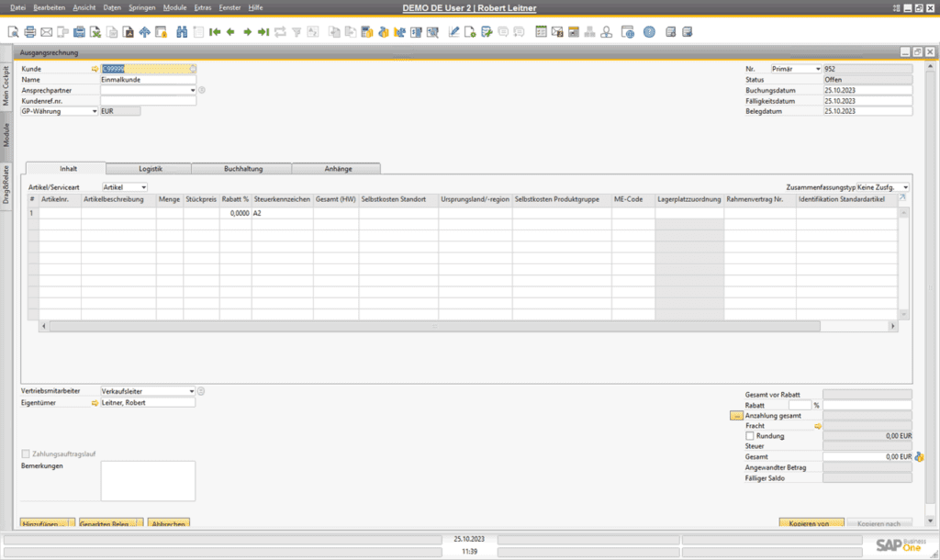Image resolution: width=940 pixels, height=560 pixels.
Task: Open the Artikel/Serviceart dropdown
Action: pyautogui.click(x=143, y=187)
